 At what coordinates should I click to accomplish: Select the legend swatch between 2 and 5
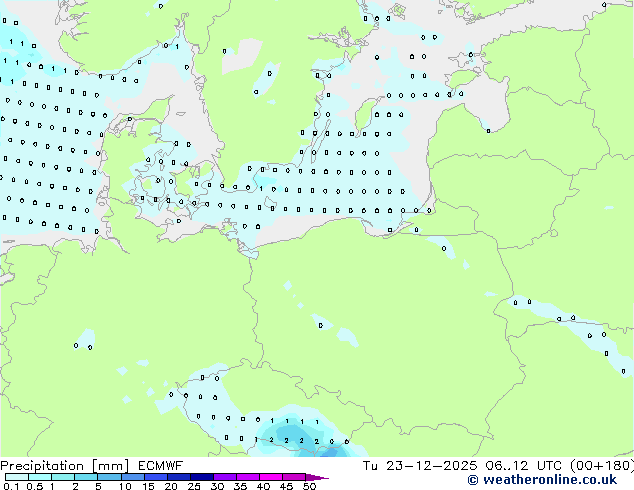pyautogui.click(x=86, y=477)
